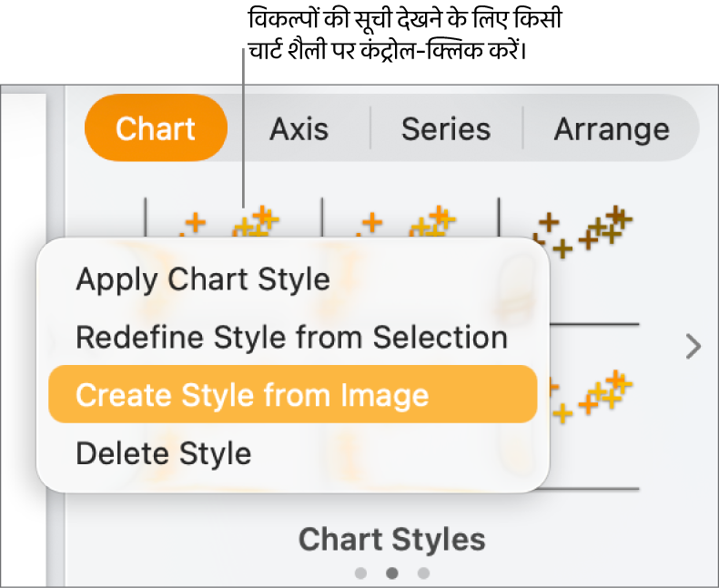The image size is (719, 588).
Task: Click the divider between Series and Arrange tabs
Action: click(523, 129)
